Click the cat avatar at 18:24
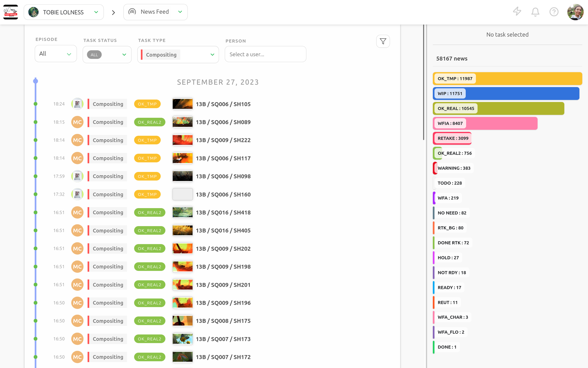Viewport: 588px width, 368px height. tap(77, 104)
